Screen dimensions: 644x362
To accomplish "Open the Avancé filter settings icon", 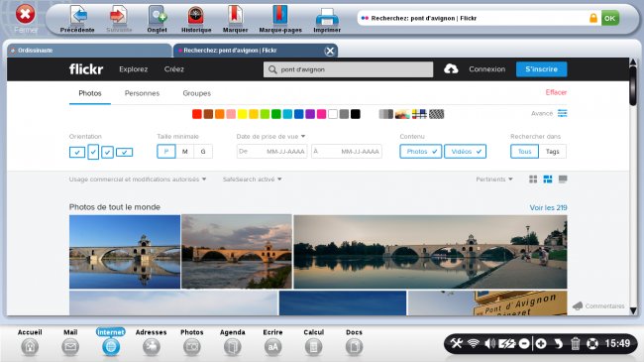I will (x=563, y=113).
